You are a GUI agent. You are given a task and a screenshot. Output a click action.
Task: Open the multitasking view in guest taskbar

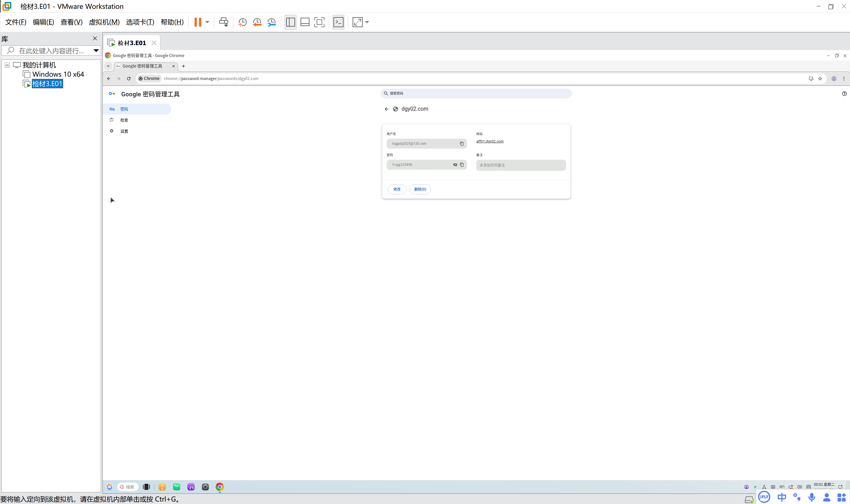pyautogui.click(x=146, y=487)
